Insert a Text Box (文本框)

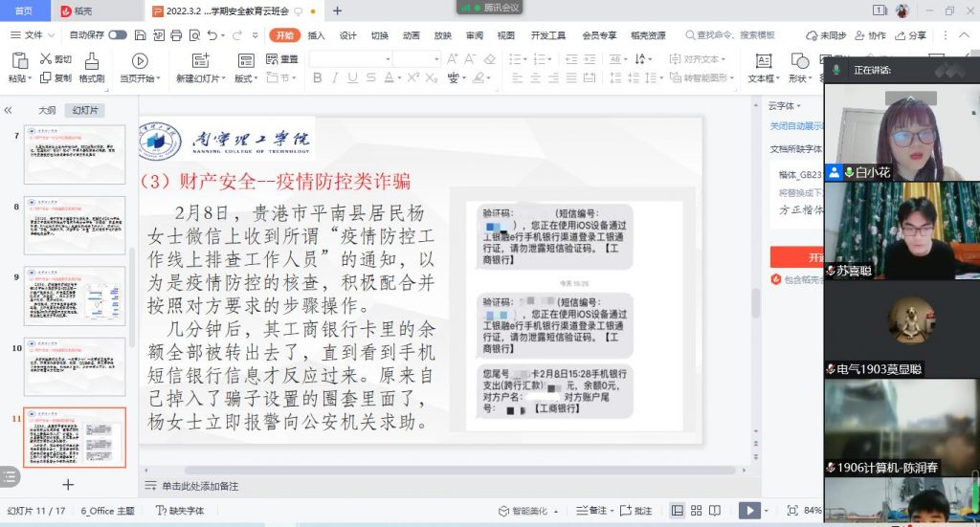(x=763, y=67)
